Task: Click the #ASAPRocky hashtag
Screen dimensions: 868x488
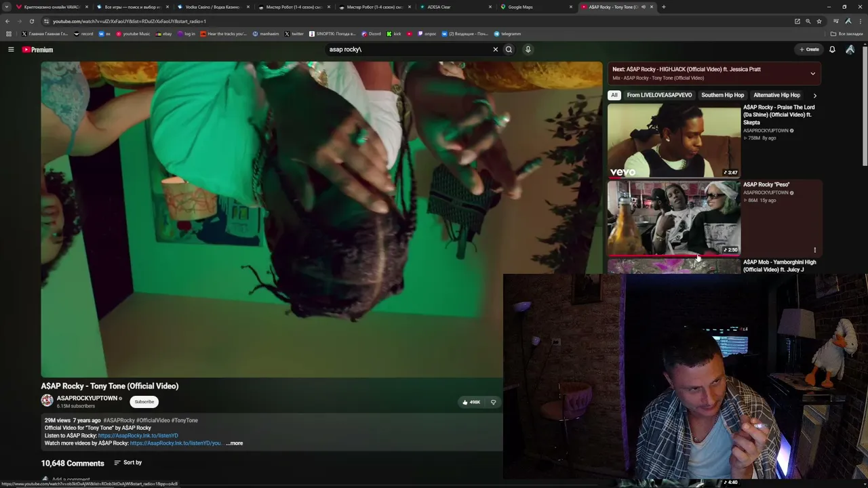Action: tap(119, 420)
